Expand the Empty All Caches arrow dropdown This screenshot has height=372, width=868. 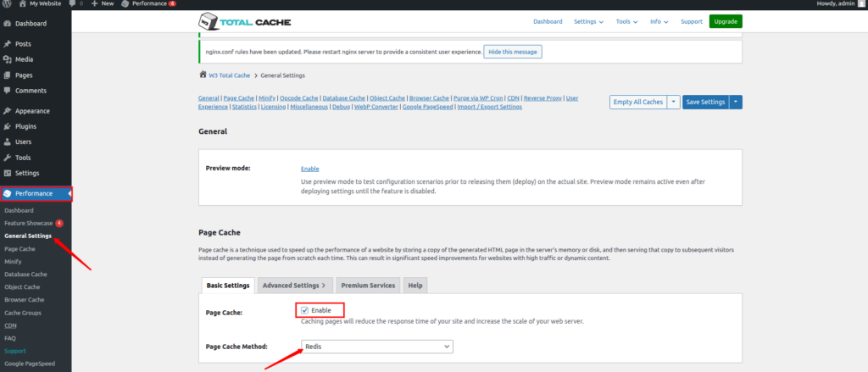click(x=673, y=102)
